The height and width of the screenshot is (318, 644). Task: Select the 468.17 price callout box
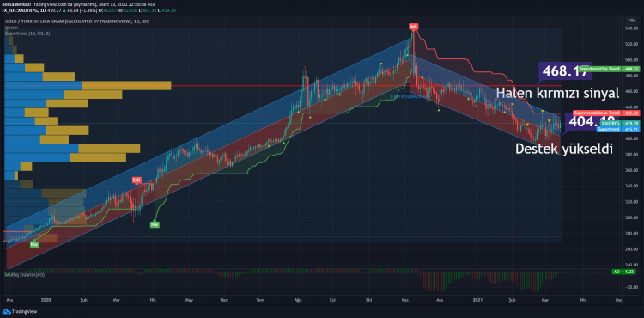tap(565, 71)
